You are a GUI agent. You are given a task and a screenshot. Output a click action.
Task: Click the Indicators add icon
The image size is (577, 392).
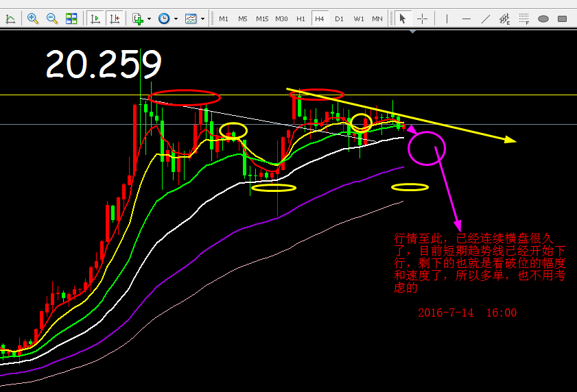point(138,19)
